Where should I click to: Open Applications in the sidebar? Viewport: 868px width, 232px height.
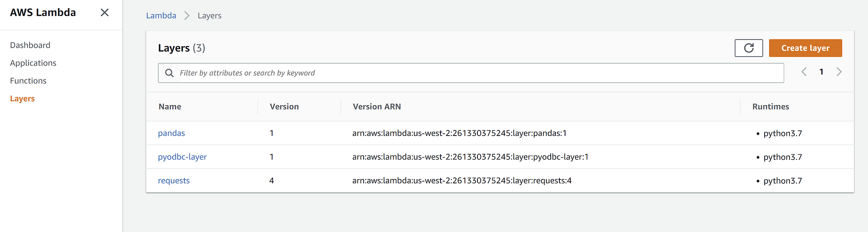click(x=33, y=63)
